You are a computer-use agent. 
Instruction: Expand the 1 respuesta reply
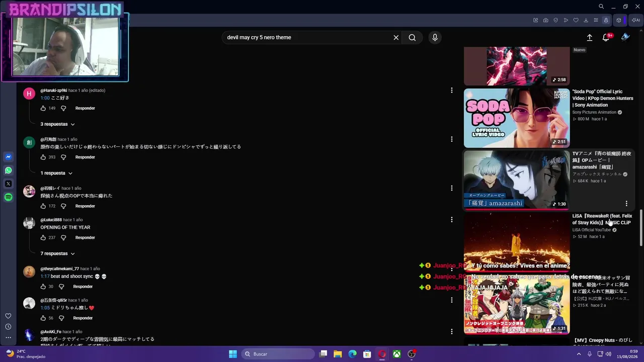click(56, 173)
